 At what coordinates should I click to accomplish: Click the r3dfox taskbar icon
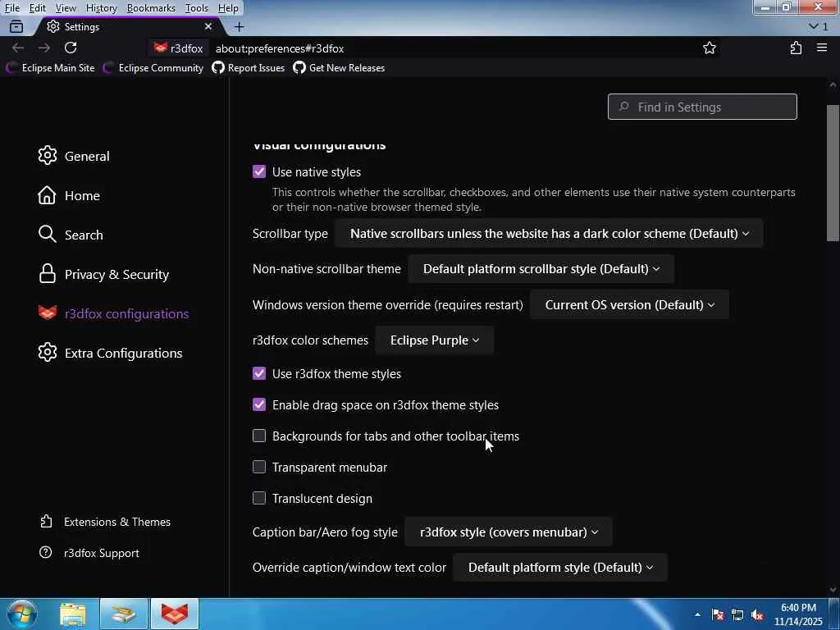(x=175, y=614)
